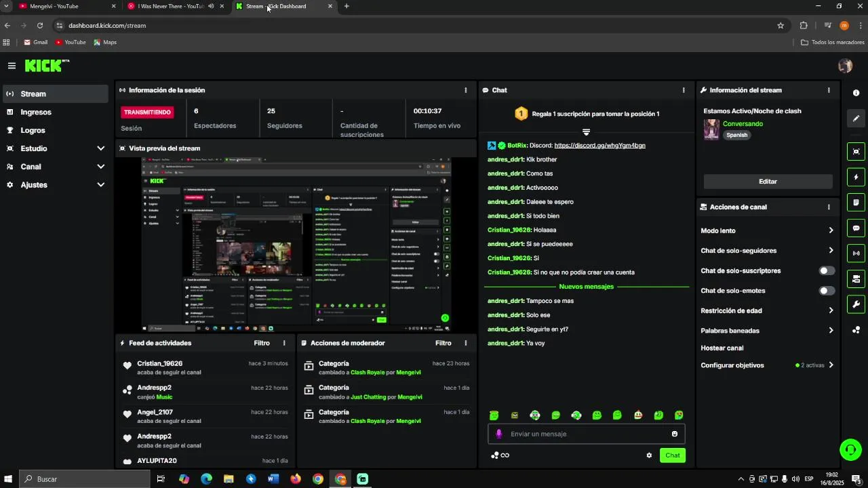Click the Enviar un mensaje input field

pyautogui.click(x=587, y=434)
